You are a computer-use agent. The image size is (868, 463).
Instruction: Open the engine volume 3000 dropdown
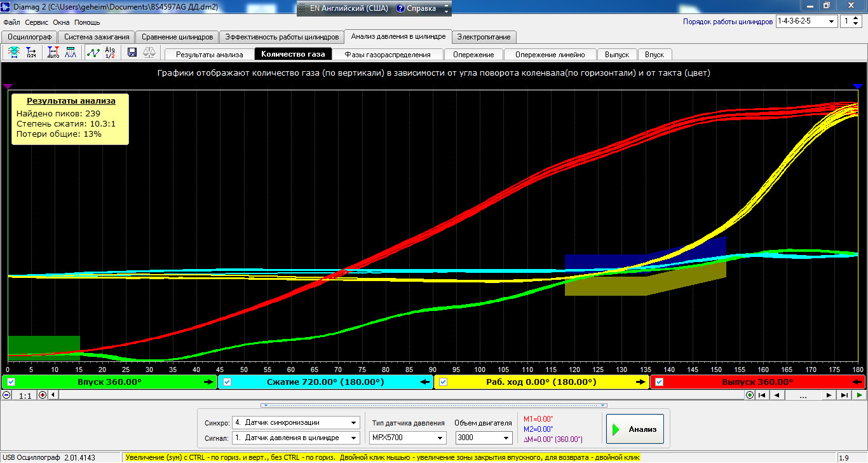[484, 438]
